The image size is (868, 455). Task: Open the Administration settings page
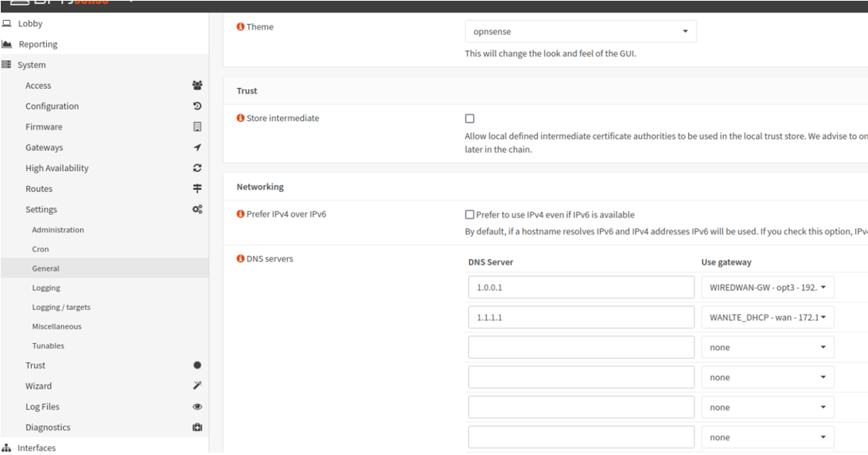pos(58,230)
